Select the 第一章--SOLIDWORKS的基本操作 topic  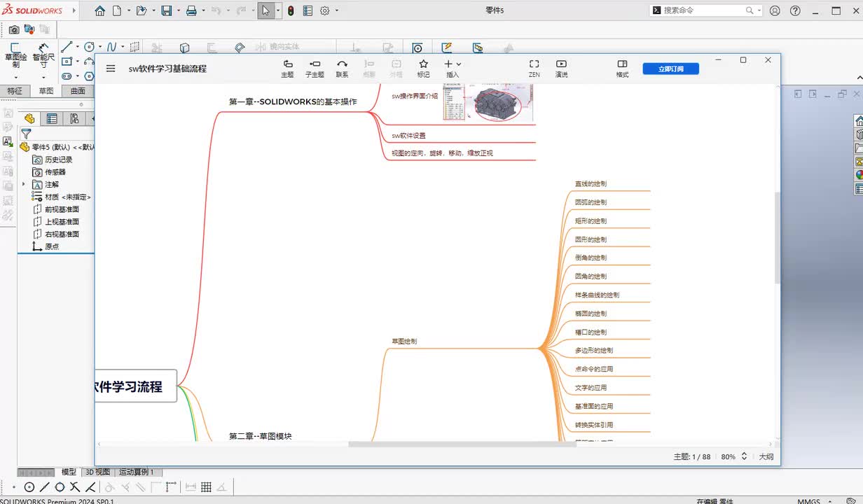tap(293, 101)
